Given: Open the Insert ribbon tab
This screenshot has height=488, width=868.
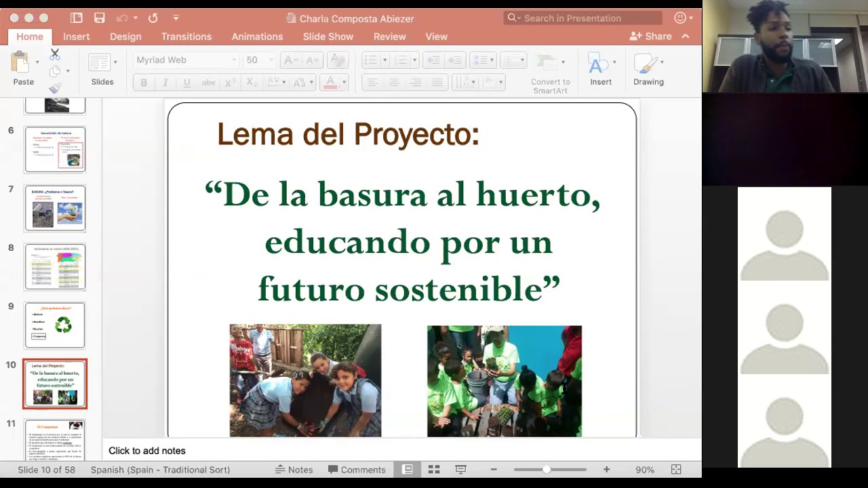Looking at the screenshot, I should click(x=77, y=37).
